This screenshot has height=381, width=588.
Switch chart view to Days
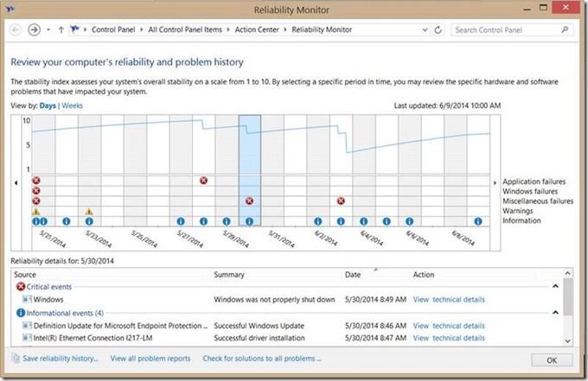tap(48, 105)
